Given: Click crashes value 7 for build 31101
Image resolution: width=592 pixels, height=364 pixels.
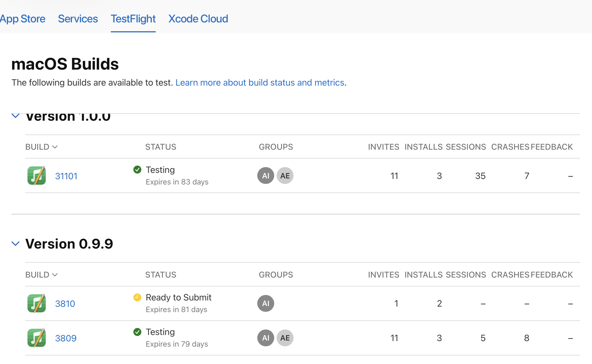Looking at the screenshot, I should coord(527,176).
